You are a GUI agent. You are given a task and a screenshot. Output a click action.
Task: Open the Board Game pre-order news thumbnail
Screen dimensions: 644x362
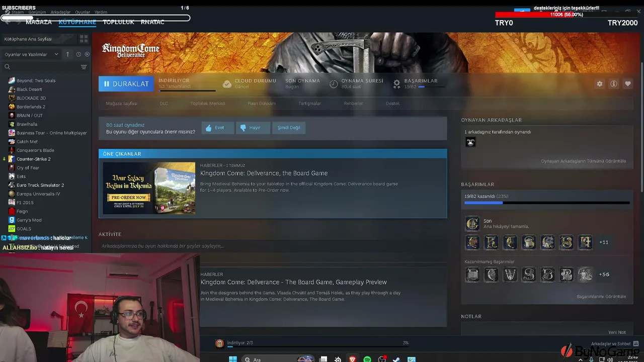pos(149,188)
